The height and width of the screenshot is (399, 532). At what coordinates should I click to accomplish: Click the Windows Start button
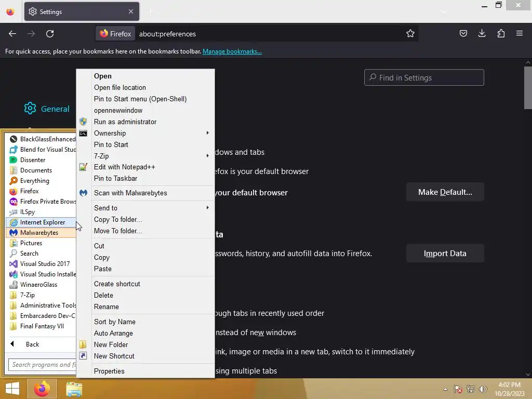tap(12, 389)
